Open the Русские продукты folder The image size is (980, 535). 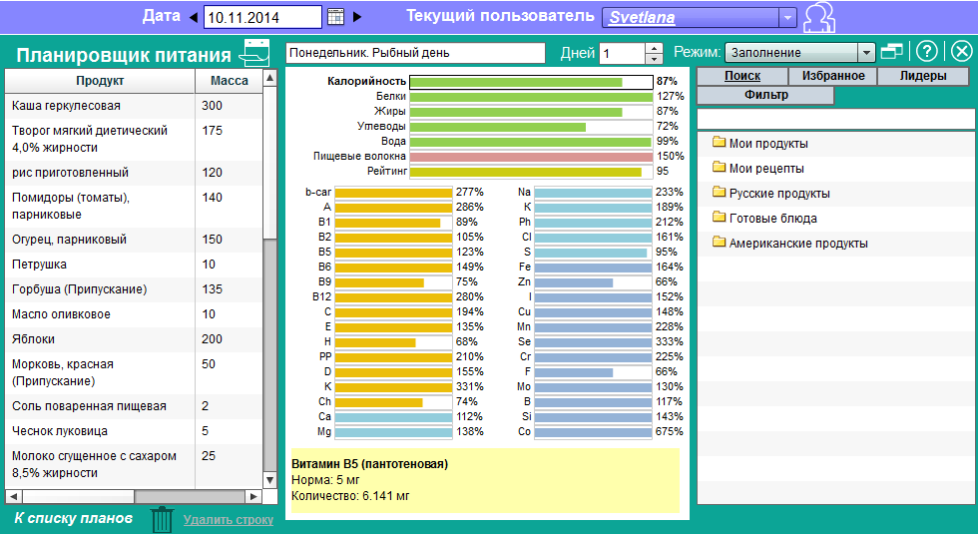coord(778,194)
